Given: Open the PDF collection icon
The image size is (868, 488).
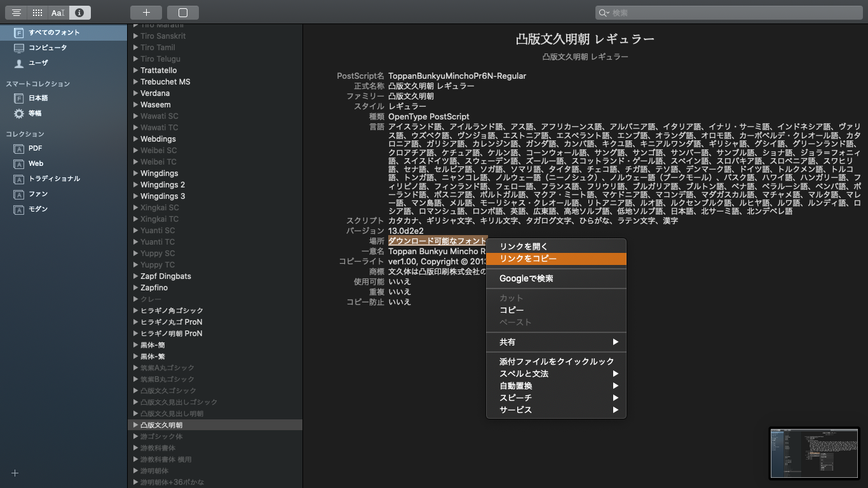Looking at the screenshot, I should click(19, 149).
